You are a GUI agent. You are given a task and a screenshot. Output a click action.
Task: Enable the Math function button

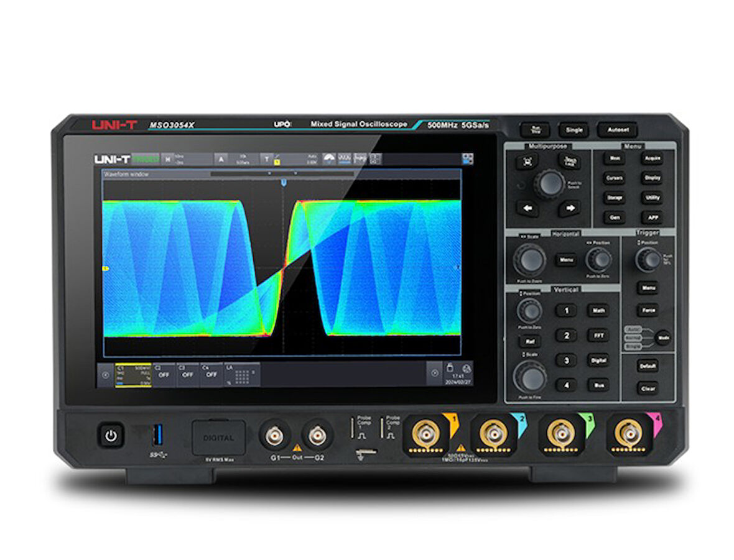[597, 311]
